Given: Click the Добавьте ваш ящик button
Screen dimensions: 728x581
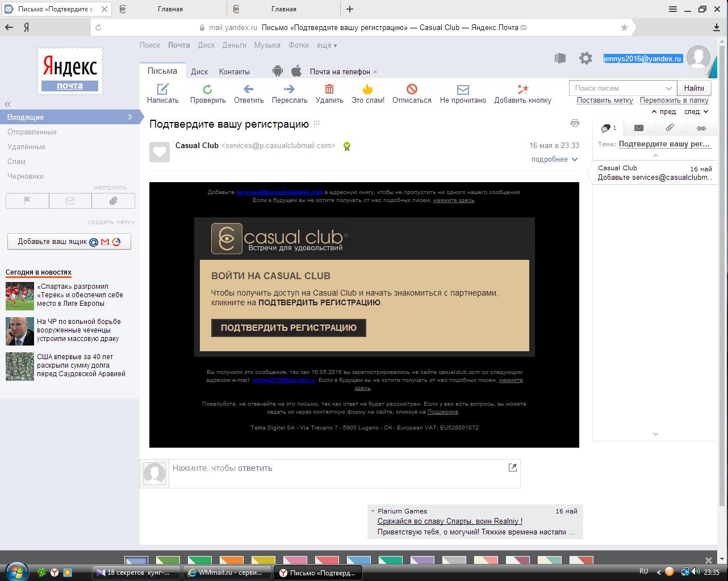Looking at the screenshot, I should coord(69,241).
